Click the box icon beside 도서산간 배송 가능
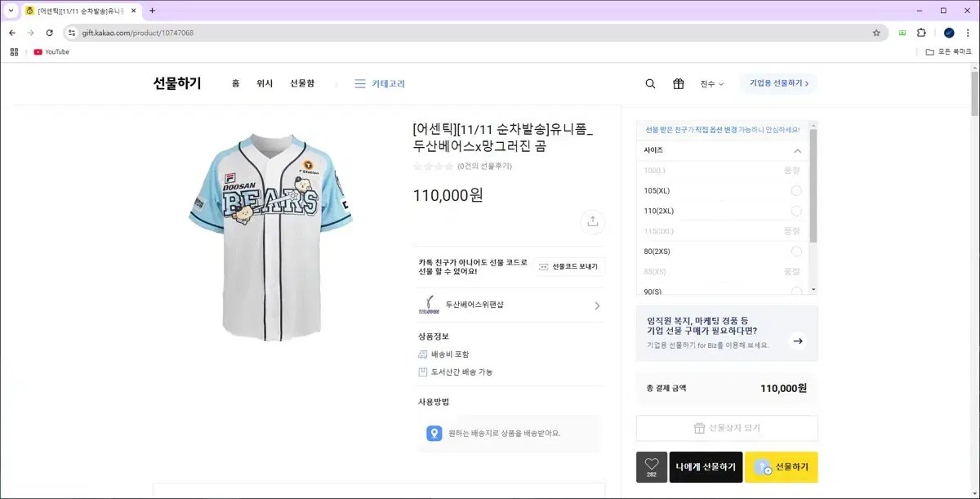 423,372
